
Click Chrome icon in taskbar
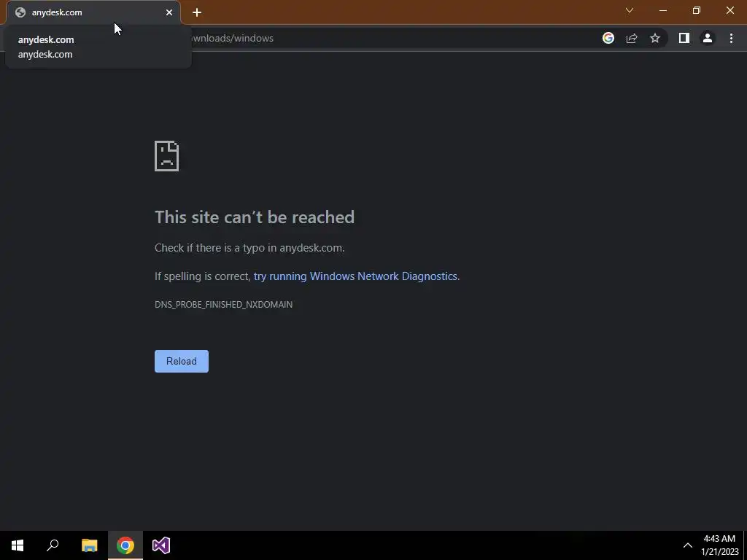tap(125, 545)
